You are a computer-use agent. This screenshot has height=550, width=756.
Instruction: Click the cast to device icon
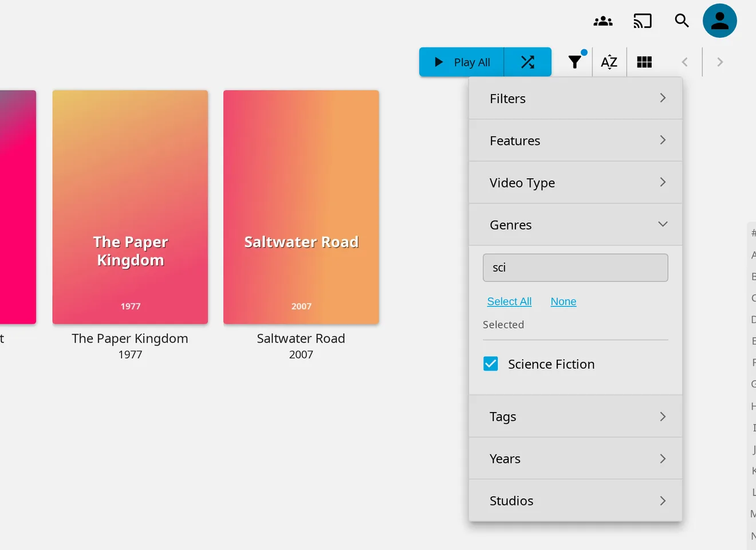(x=643, y=21)
